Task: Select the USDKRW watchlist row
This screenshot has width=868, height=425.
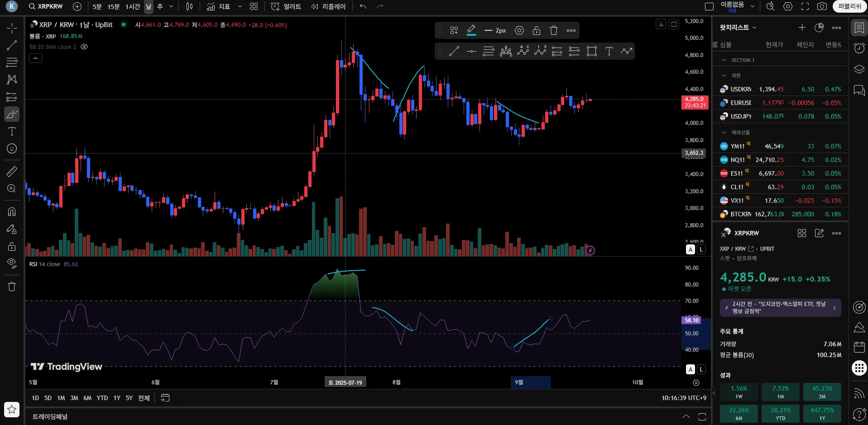Action: pyautogui.click(x=781, y=89)
